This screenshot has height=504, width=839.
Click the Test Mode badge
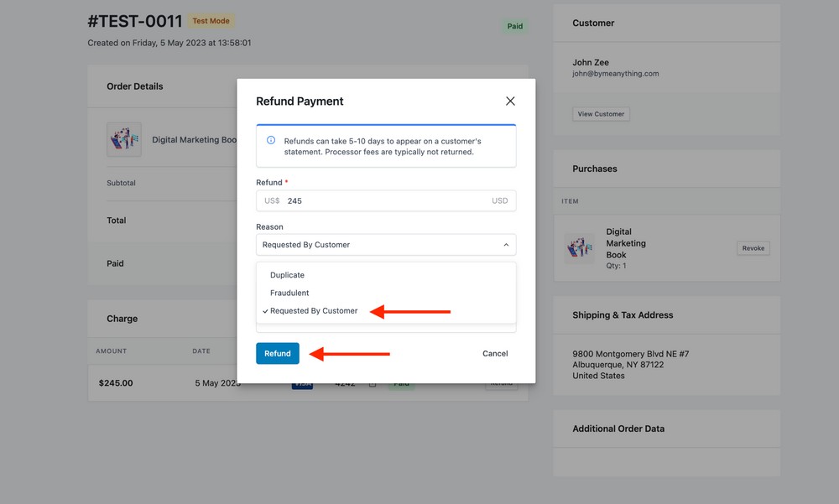click(x=211, y=20)
